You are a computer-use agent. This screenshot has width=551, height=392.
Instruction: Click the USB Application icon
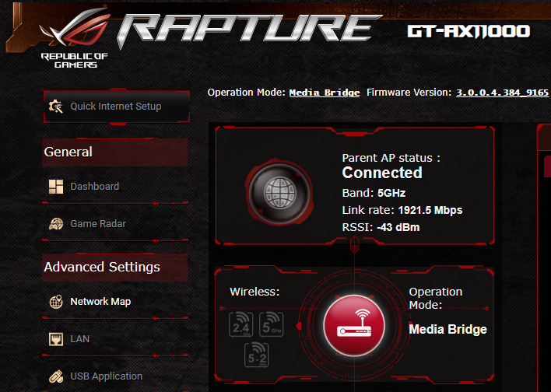[57, 376]
